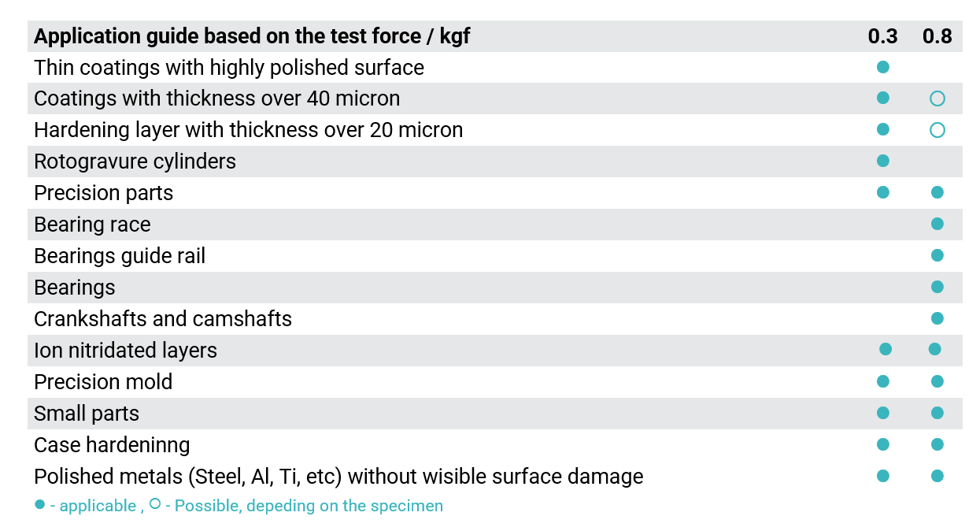This screenshot has height=531, width=980.
Task: Click the 0.8 dot for Bearing race
Action: click(937, 224)
